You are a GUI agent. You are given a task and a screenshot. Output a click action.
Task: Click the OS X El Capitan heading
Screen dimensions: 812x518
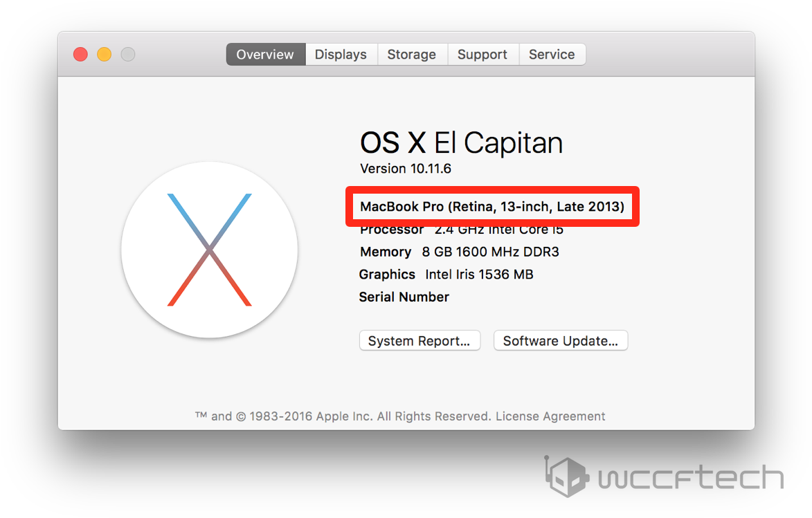(x=462, y=142)
